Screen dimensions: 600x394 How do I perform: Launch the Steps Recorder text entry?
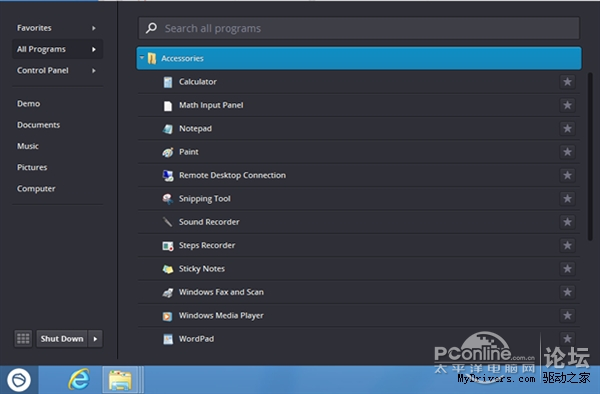(x=207, y=246)
